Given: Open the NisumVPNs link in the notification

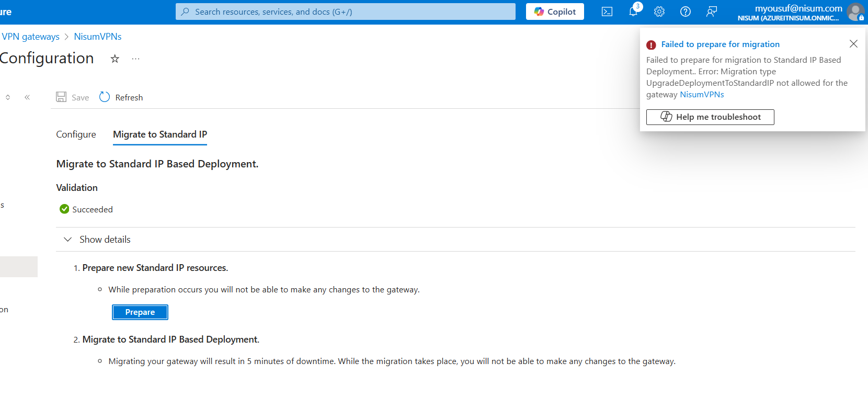Looking at the screenshot, I should pos(702,95).
